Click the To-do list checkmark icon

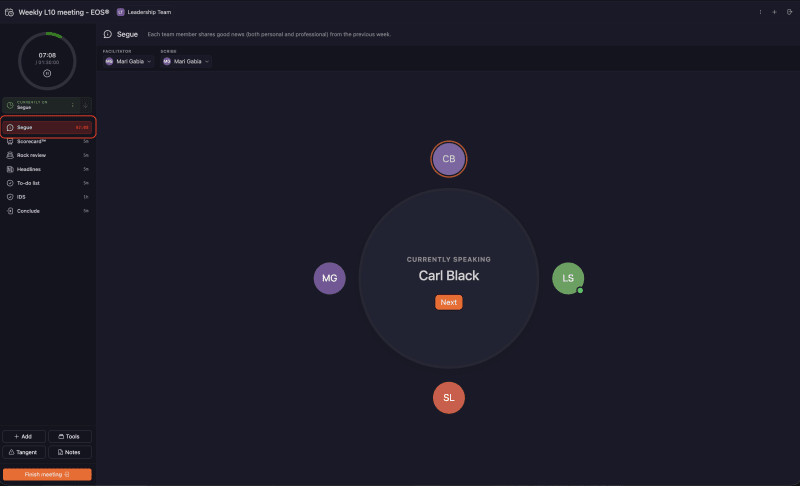10,183
